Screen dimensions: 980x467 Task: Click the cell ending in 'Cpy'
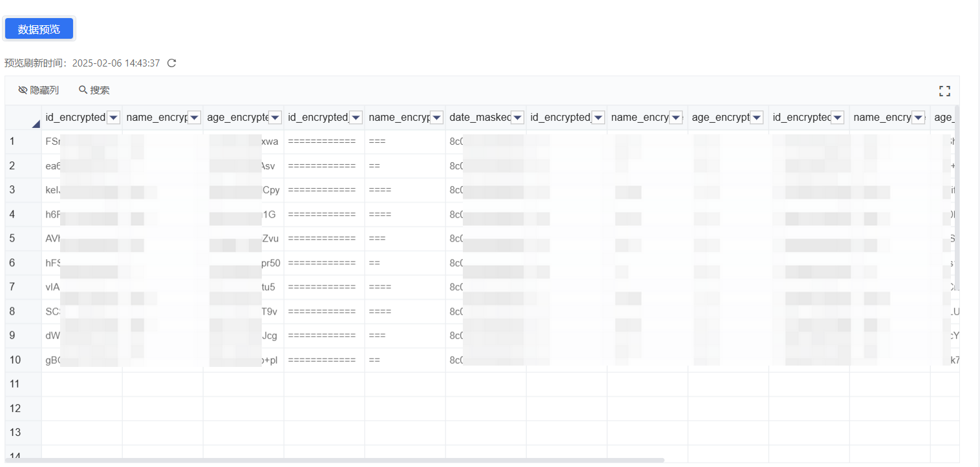tap(244, 190)
